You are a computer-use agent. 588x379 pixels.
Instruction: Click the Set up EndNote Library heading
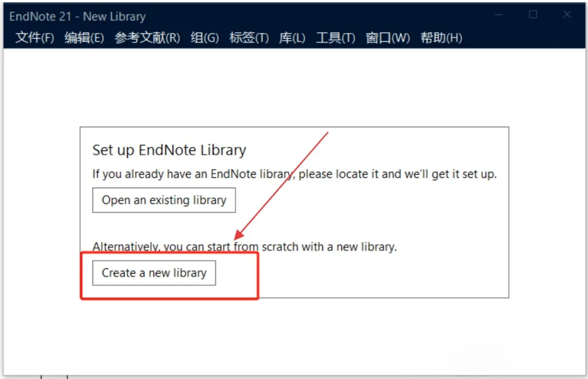[x=169, y=150]
